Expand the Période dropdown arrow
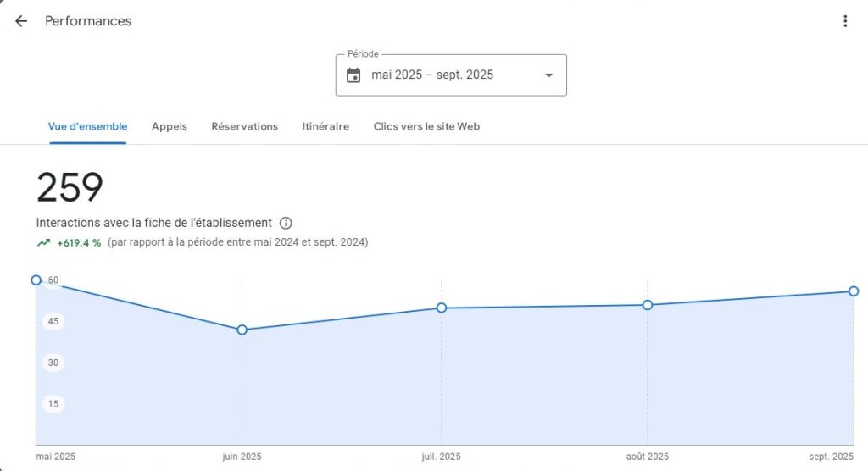The width and height of the screenshot is (868, 471). click(548, 75)
